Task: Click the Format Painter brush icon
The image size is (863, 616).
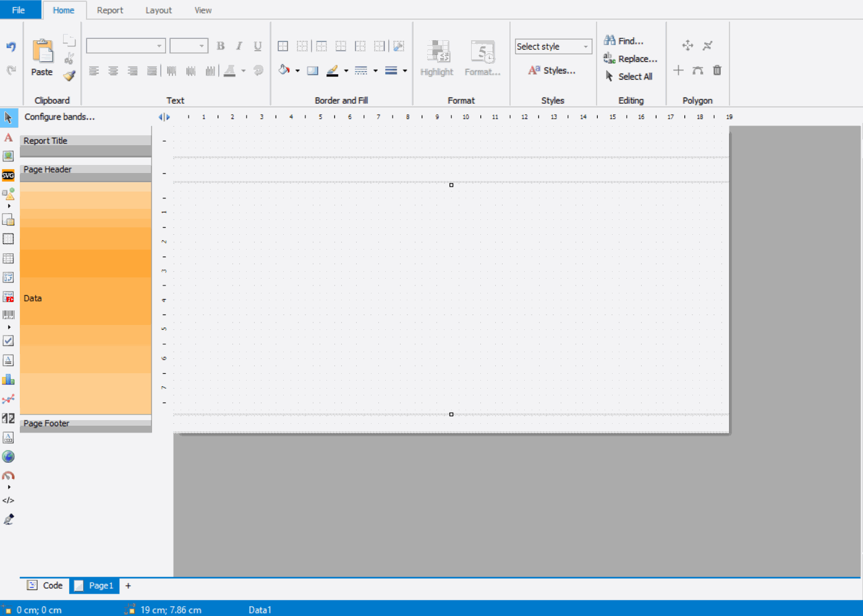Action: pyautogui.click(x=69, y=75)
